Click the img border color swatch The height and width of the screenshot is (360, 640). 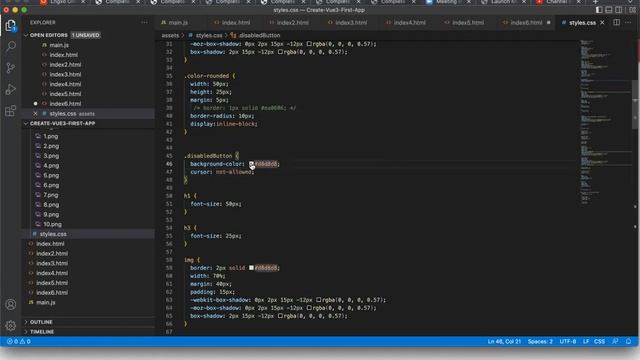pyautogui.click(x=251, y=268)
